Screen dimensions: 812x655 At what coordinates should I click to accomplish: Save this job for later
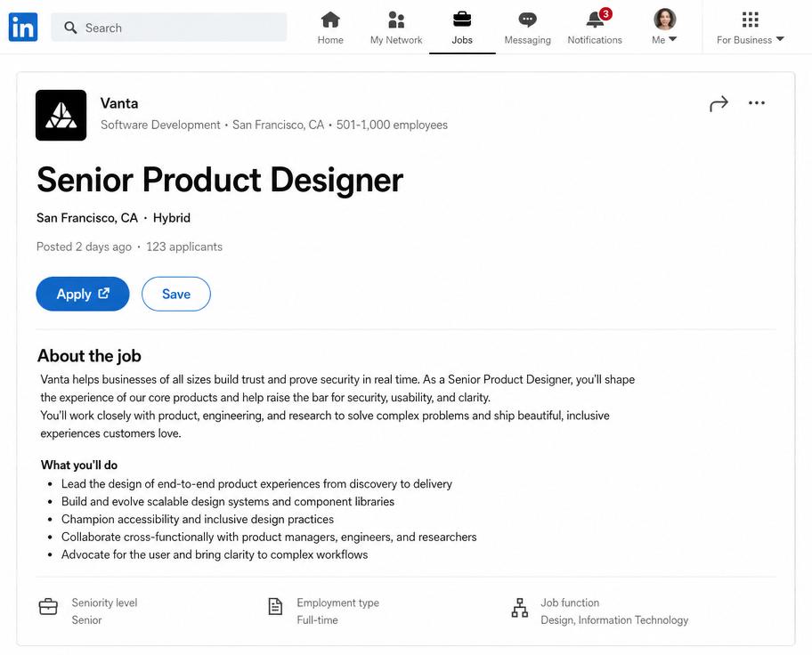pyautogui.click(x=176, y=294)
